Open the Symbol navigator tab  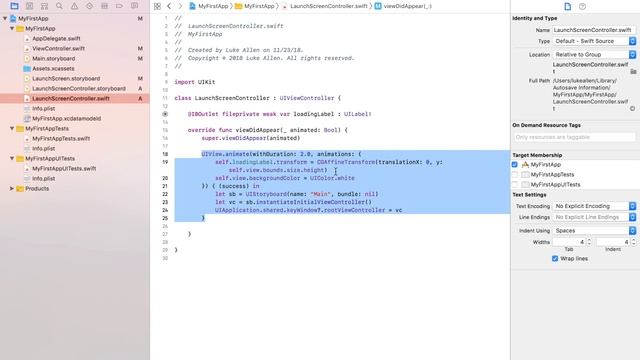tap(44, 6)
